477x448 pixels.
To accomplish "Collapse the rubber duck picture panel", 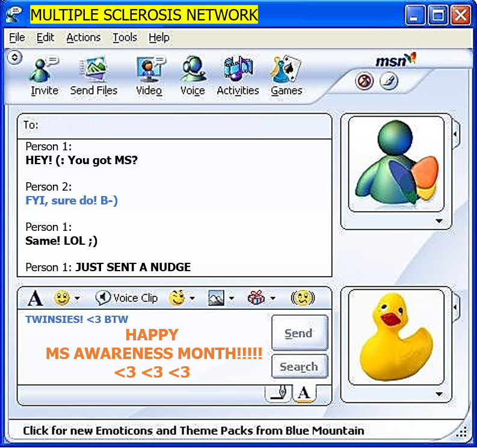I will [x=455, y=307].
